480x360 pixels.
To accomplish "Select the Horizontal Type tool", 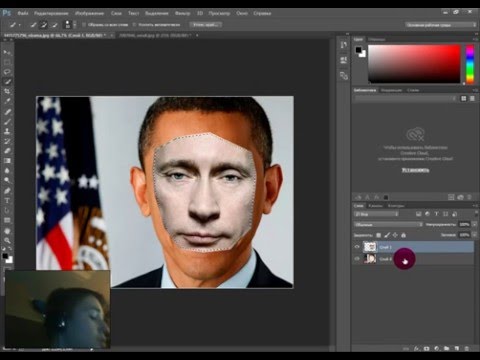I will tap(7, 201).
